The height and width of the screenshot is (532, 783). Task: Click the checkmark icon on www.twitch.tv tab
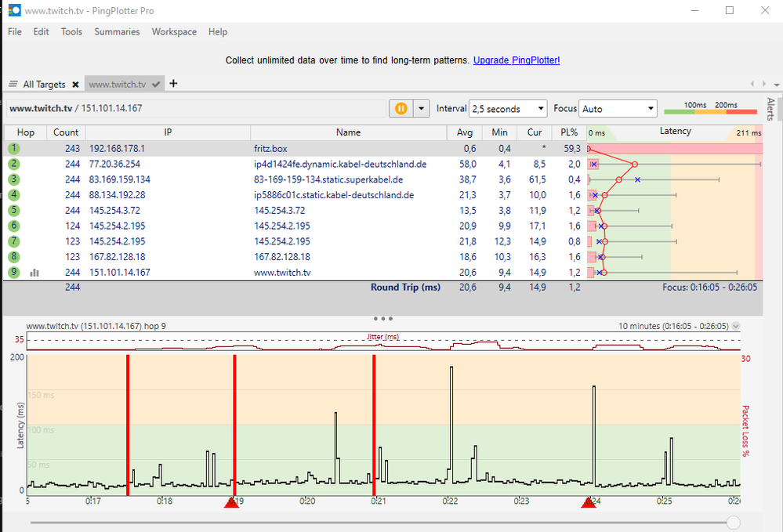(157, 85)
